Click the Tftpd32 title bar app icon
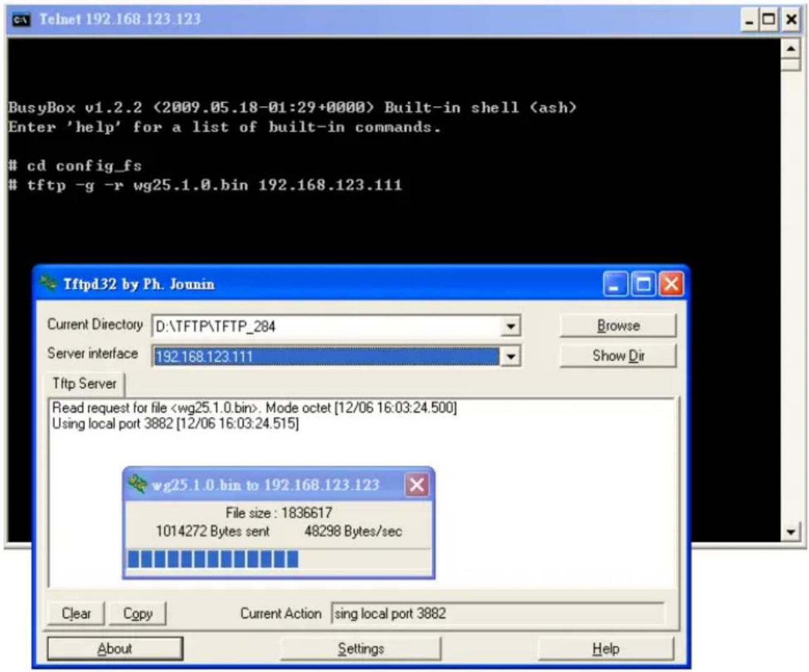The height and width of the screenshot is (672, 809). coord(48,284)
